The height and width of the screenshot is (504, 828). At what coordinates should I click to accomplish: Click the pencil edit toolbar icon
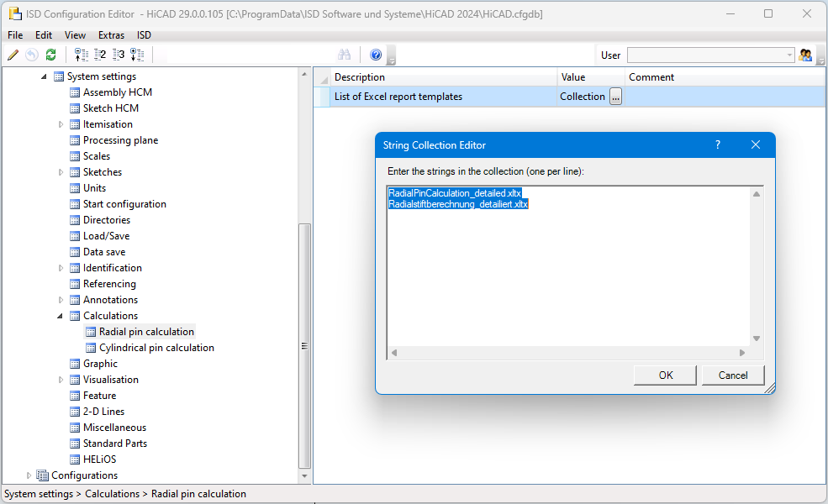13,55
